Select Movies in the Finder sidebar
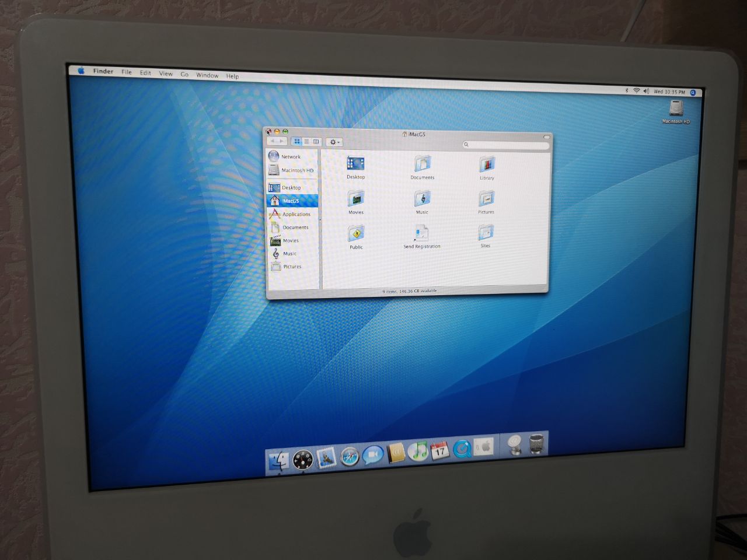The image size is (747, 560). (292, 240)
